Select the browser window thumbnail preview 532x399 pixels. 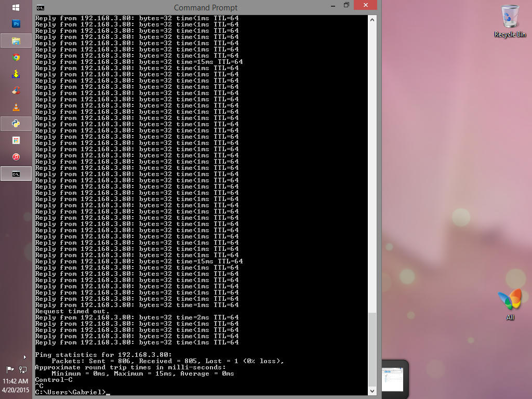click(393, 379)
